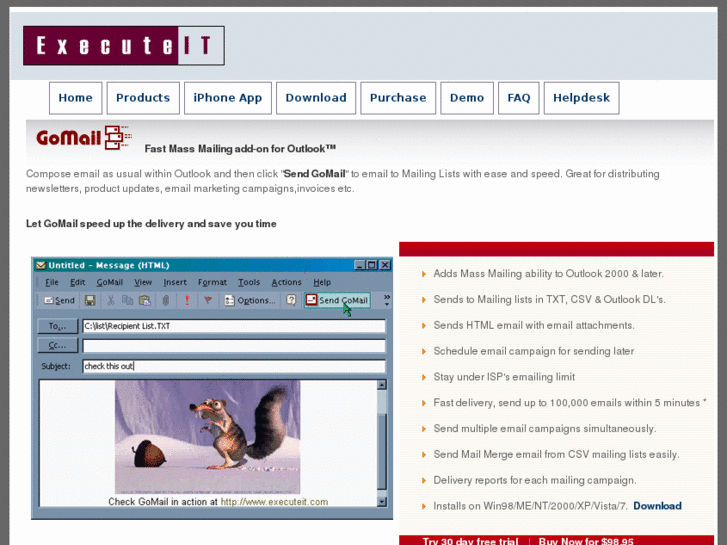The width and height of the screenshot is (727, 545).
Task: Open the Actions menu
Action: tap(286, 282)
